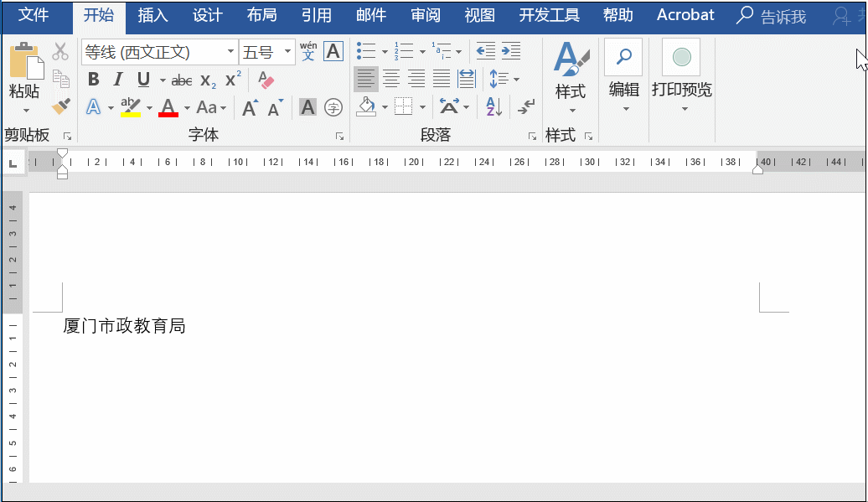Image resolution: width=868 pixels, height=502 pixels.
Task: Open the 审阅 ribbon tab
Action: click(x=426, y=16)
